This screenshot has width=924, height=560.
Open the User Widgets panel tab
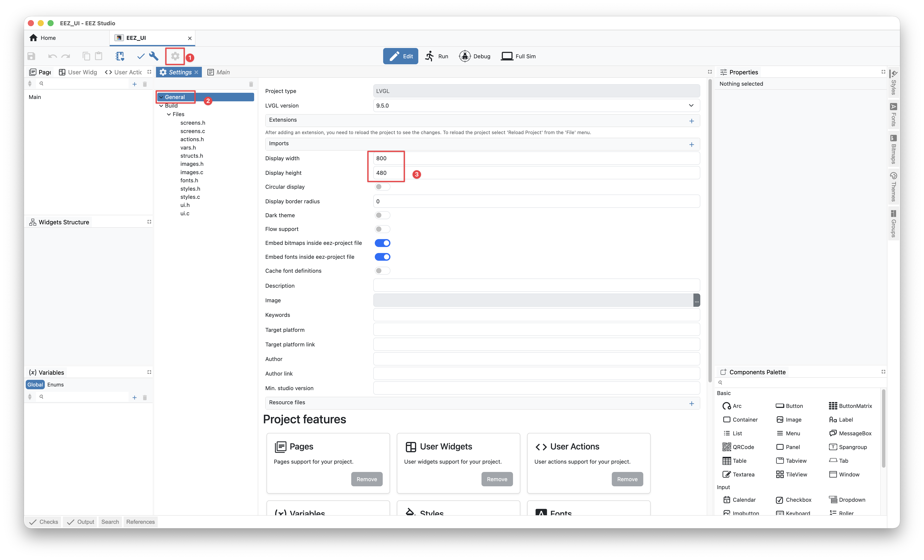78,72
